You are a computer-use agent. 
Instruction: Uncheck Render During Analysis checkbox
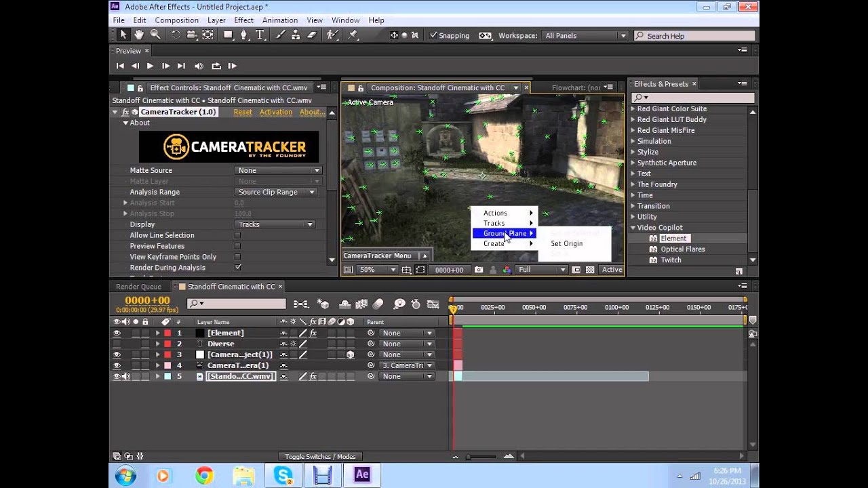[237, 268]
